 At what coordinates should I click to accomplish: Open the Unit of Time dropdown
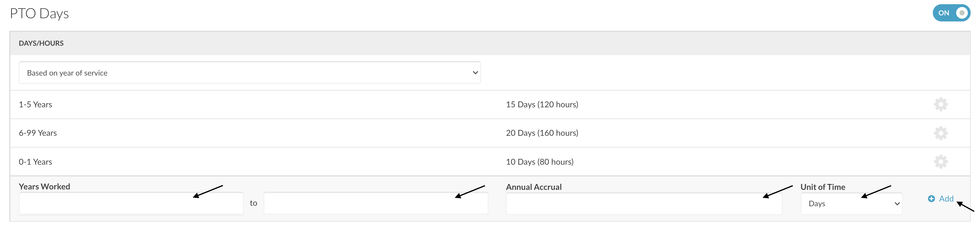tap(851, 204)
